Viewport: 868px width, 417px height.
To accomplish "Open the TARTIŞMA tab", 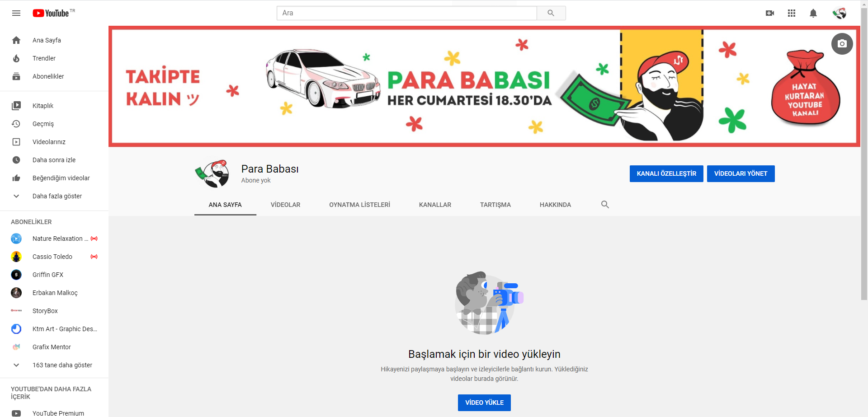I will point(495,205).
